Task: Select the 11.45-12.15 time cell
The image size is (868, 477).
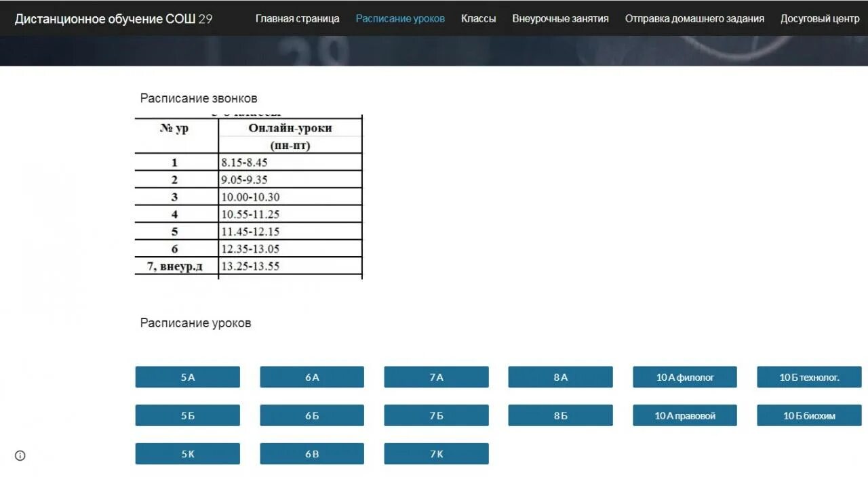Action: [x=290, y=232]
